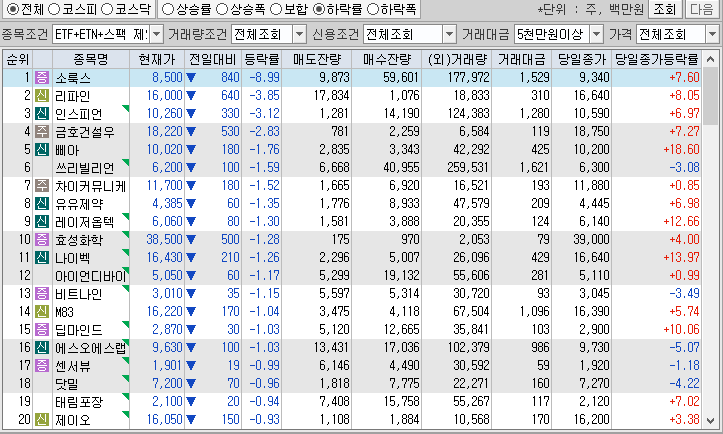Click the 증 badge beside 소룩스
Viewport: 723px width, 434px height.
click(42, 77)
